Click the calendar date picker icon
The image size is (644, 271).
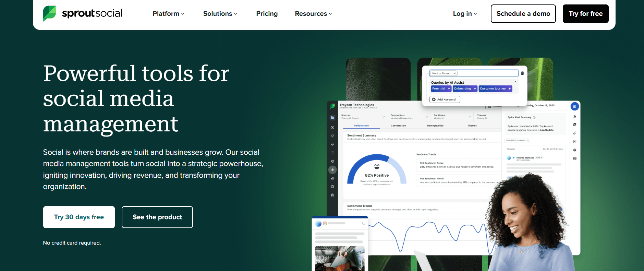(x=489, y=107)
